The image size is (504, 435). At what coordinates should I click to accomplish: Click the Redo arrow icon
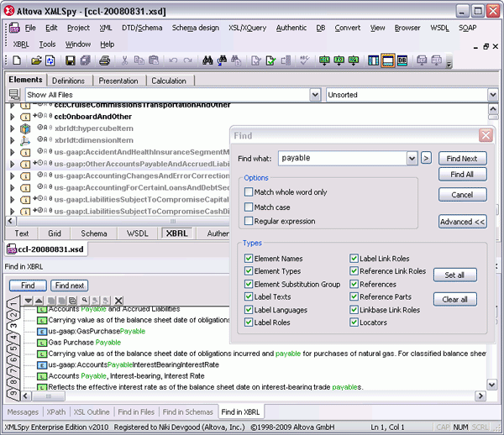(187, 60)
